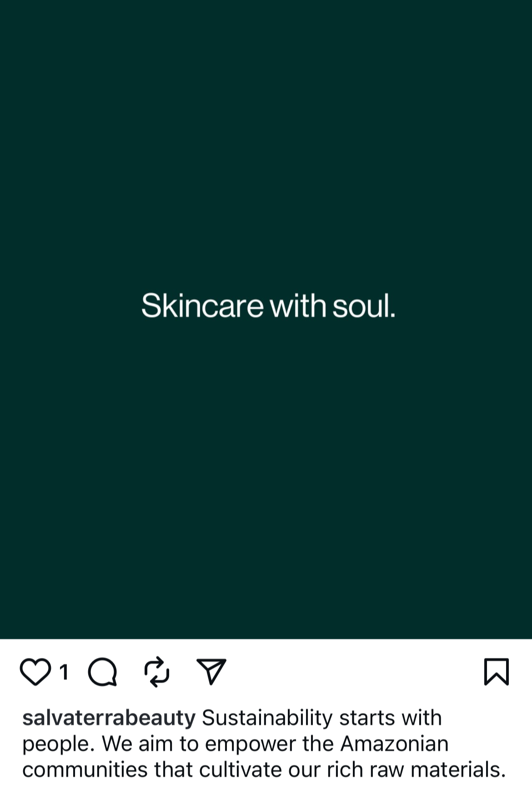
Task: Open the comments via speech bubble icon
Action: click(103, 672)
